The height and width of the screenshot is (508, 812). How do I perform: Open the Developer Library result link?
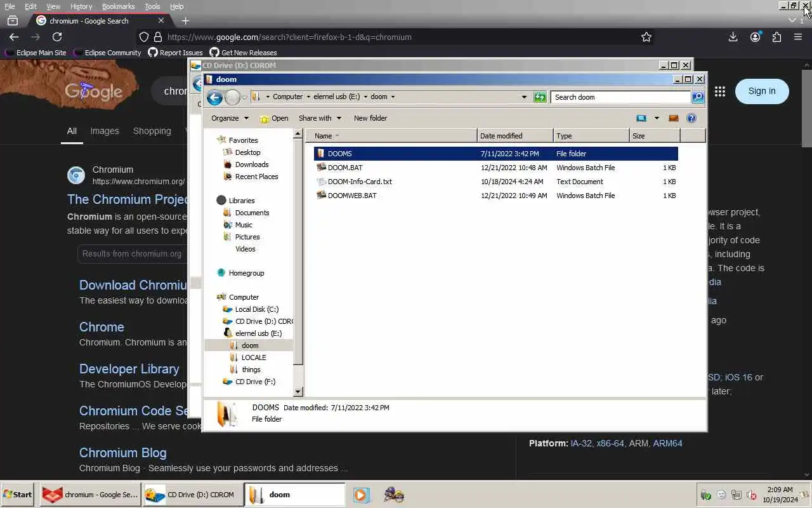[x=129, y=369]
